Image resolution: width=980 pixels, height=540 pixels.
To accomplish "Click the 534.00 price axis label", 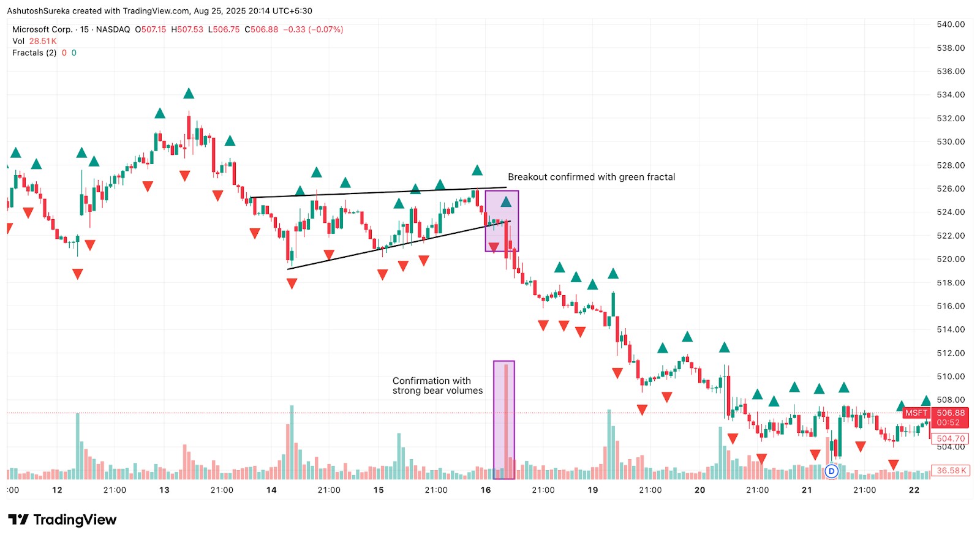I will (x=951, y=95).
